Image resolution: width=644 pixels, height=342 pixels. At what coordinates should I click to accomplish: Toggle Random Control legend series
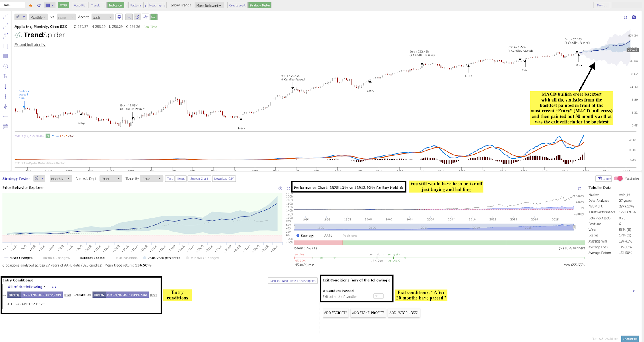89,258
